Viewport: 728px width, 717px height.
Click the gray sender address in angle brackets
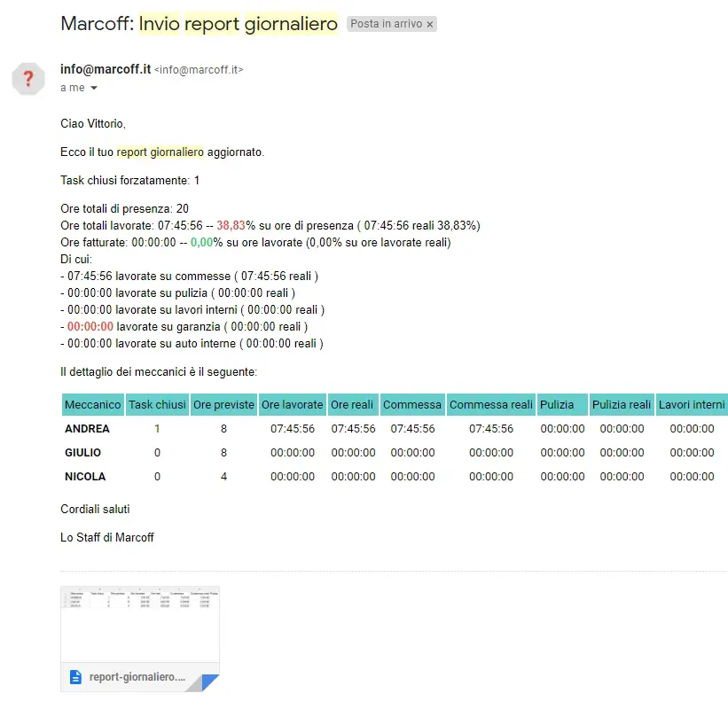[199, 70]
